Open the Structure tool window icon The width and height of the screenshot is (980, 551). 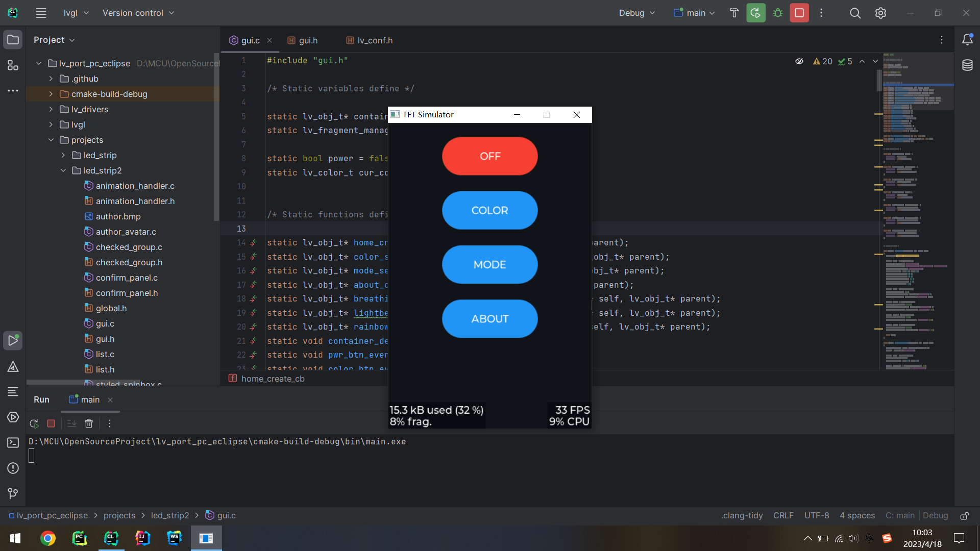13,65
